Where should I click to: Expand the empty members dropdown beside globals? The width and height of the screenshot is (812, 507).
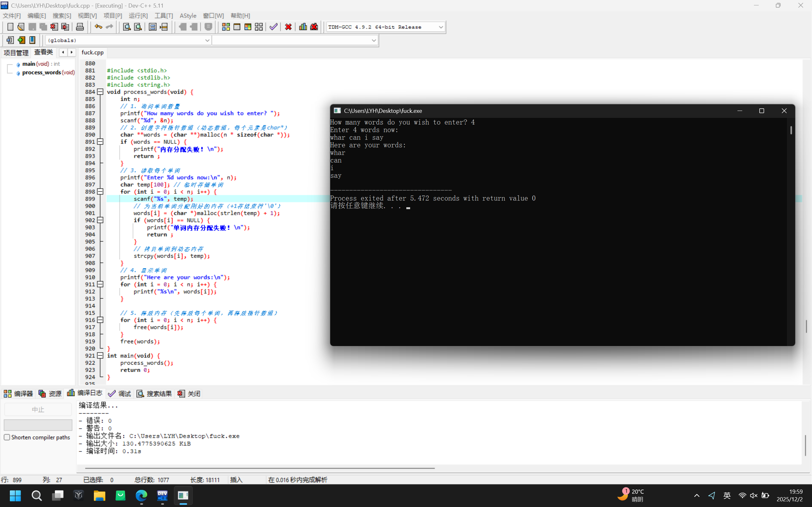pyautogui.click(x=373, y=40)
